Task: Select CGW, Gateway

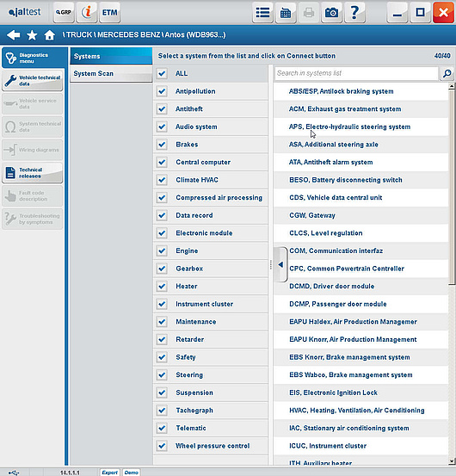Action: tap(361, 215)
